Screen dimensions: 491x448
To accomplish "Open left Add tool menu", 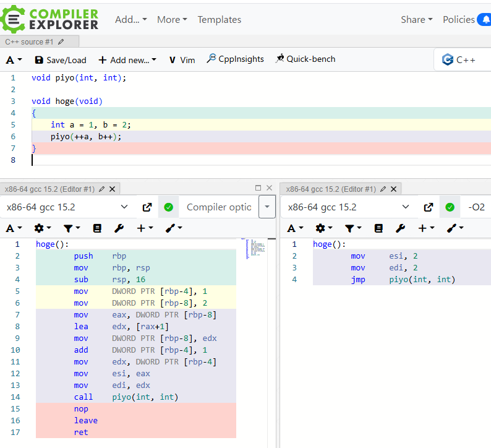I will (x=174, y=228).
